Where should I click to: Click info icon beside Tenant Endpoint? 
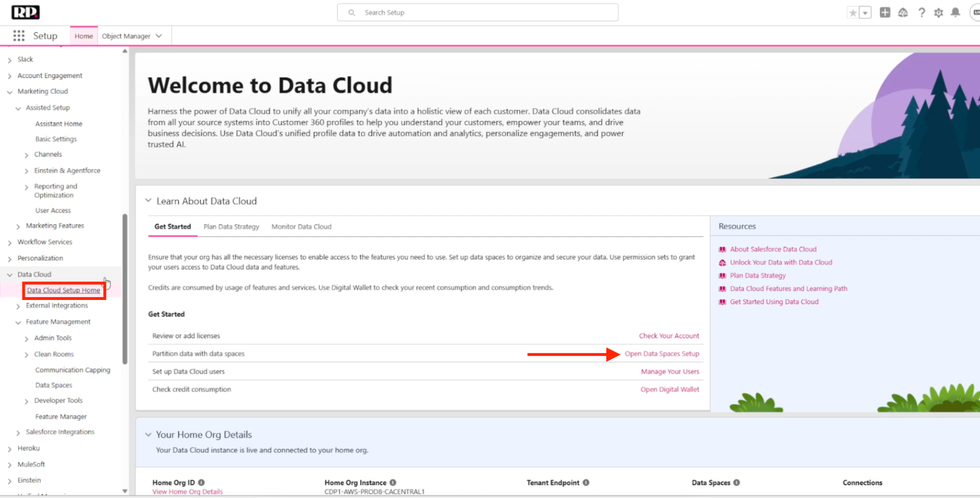(x=586, y=482)
